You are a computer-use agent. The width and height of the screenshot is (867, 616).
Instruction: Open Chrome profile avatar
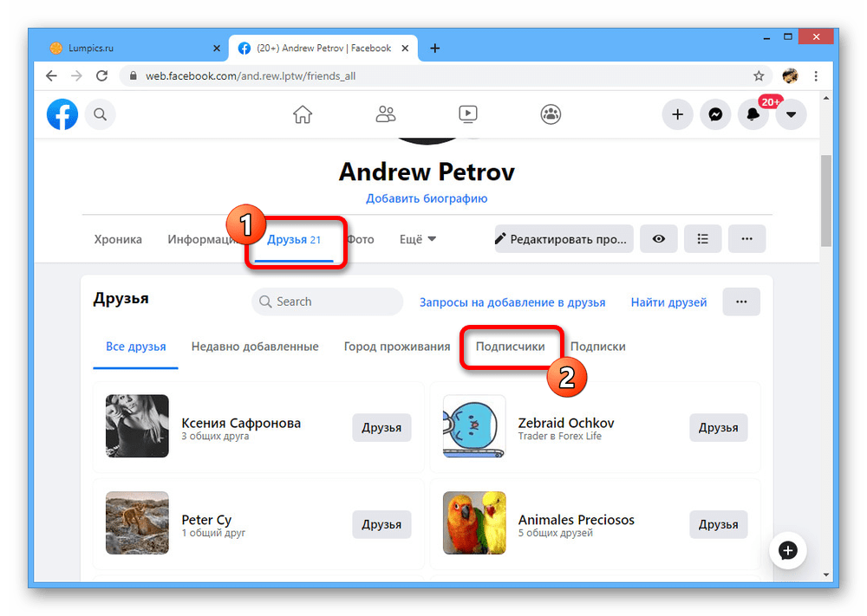coord(790,75)
